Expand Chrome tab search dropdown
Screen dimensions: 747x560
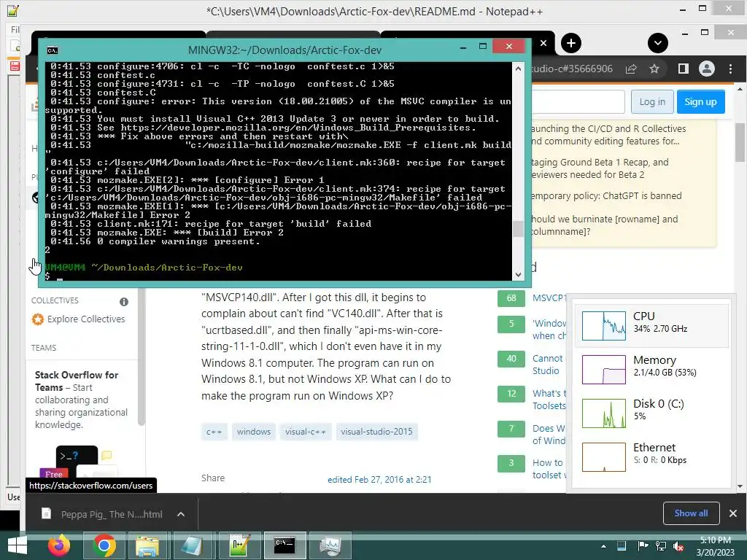(x=657, y=43)
